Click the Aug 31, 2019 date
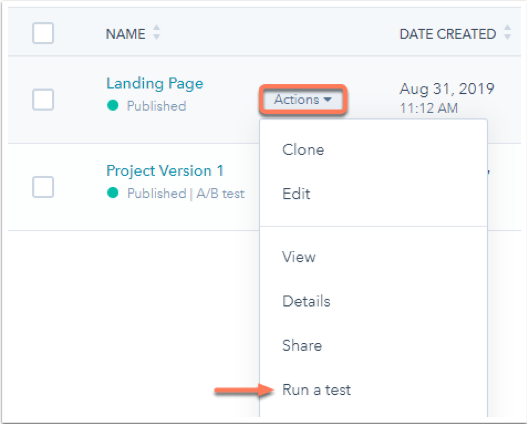The height and width of the screenshot is (424, 527). 447,89
